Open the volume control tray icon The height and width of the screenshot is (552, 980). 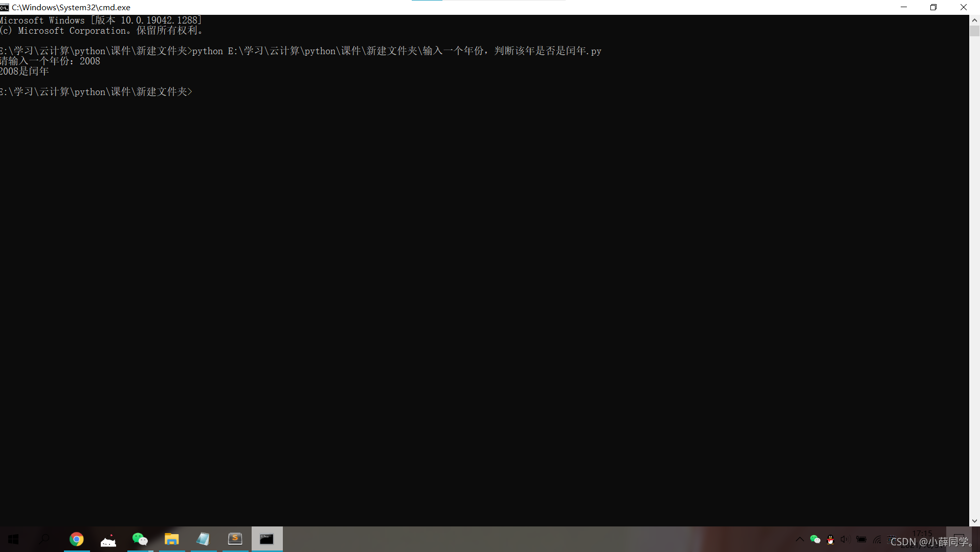click(845, 539)
